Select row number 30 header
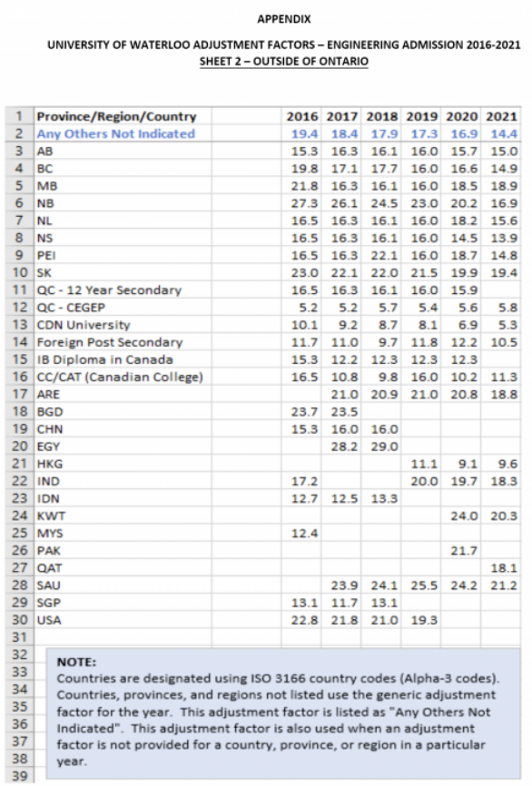 coord(20,620)
